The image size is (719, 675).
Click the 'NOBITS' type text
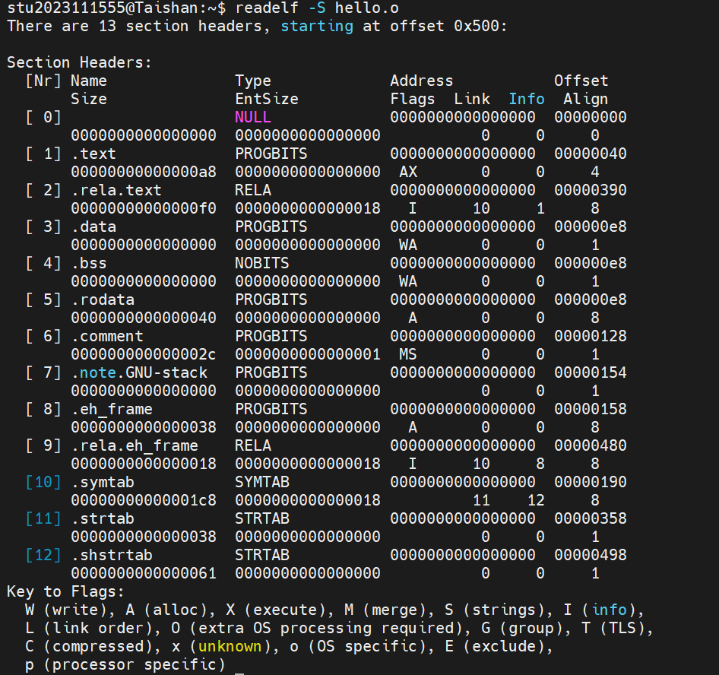click(262, 263)
